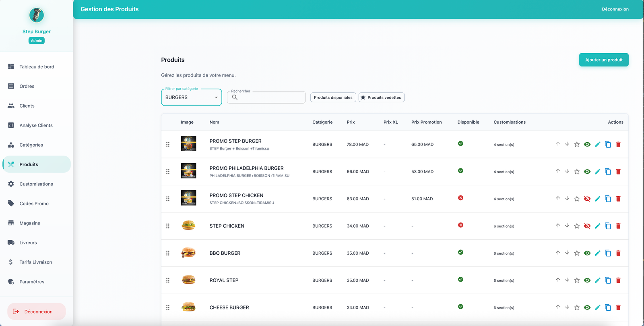
Task: Show the hidden PROMO STEP CHICKEN product
Action: click(587, 199)
